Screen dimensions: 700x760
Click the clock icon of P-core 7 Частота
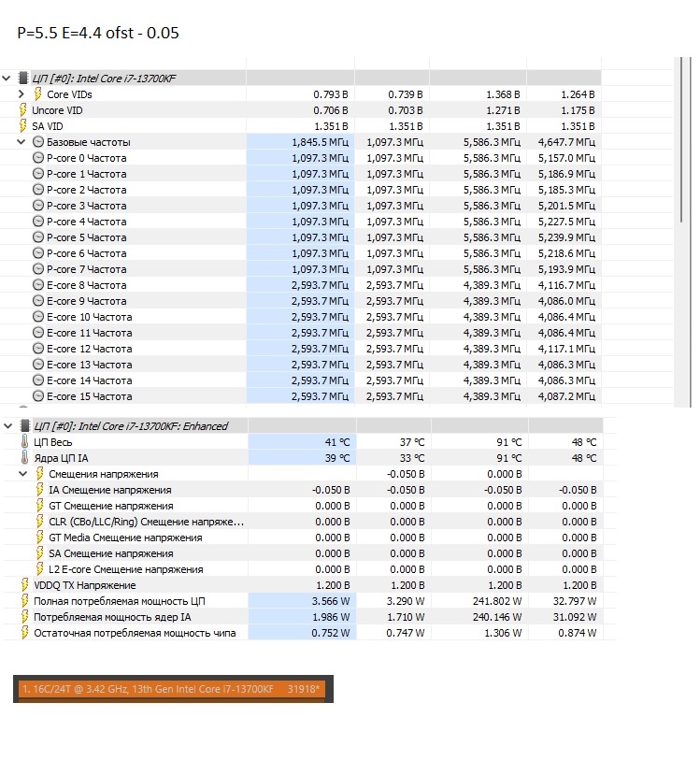[x=38, y=269]
